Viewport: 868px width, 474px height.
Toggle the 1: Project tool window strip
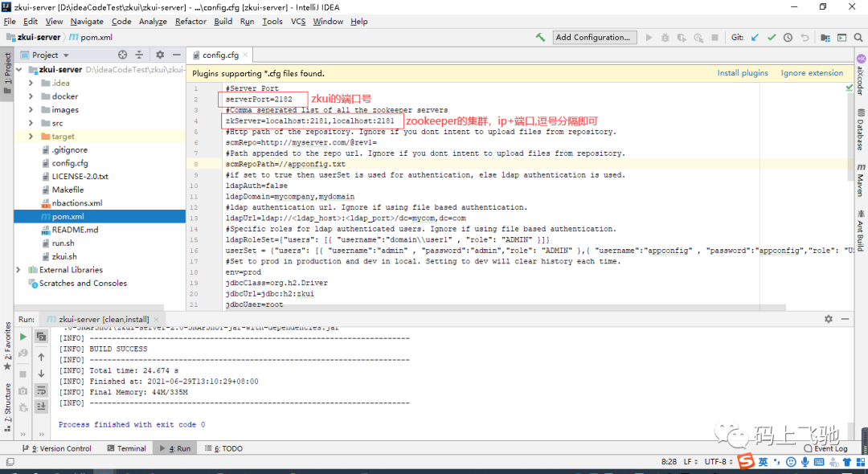coord(7,74)
